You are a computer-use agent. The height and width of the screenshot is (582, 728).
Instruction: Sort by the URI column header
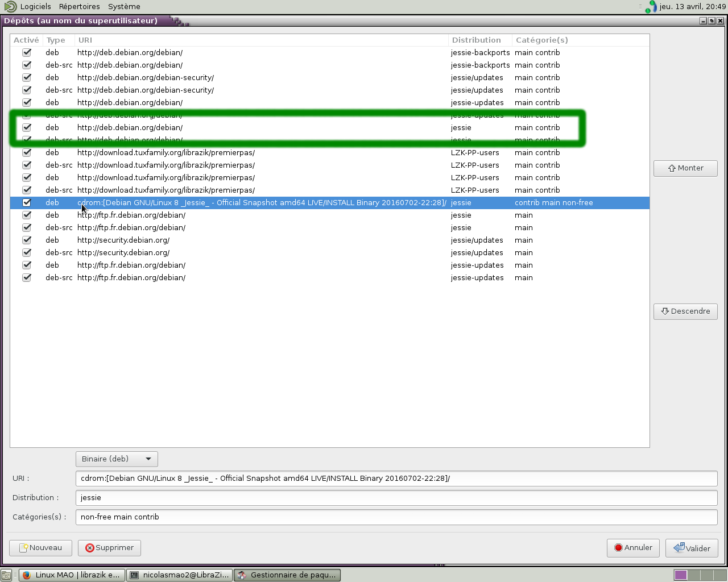pyautogui.click(x=262, y=40)
